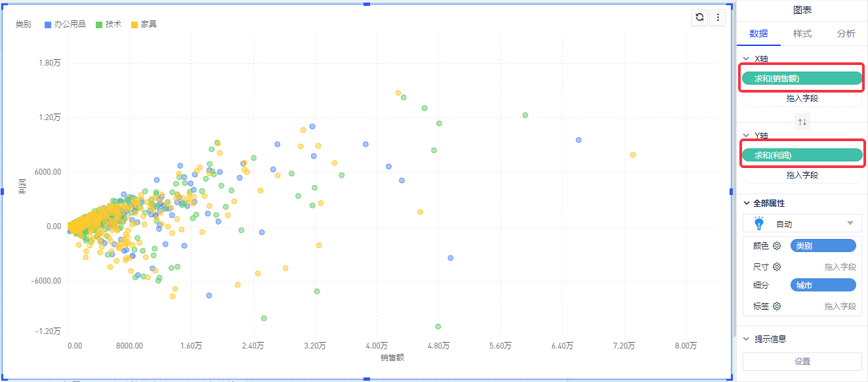Open the gear settings next to 颜色
This screenshot has height=382, width=868.
[777, 245]
